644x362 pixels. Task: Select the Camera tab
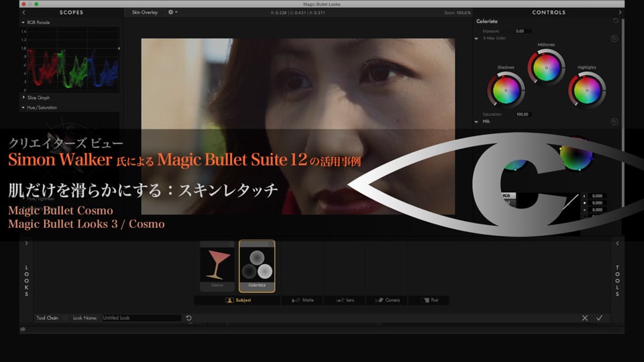387,300
